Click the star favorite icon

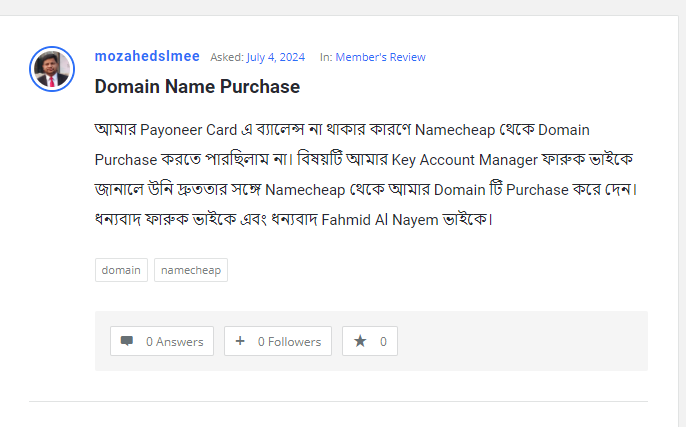pyautogui.click(x=360, y=341)
